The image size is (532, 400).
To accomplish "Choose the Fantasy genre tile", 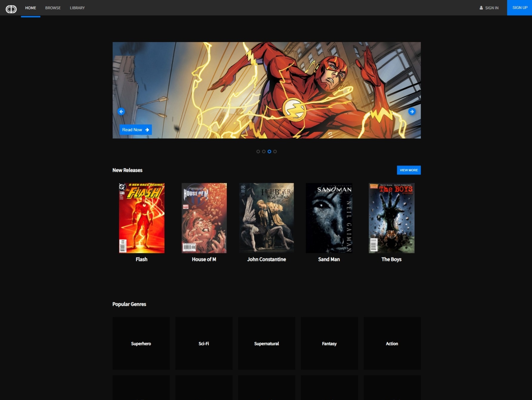I will (329, 343).
